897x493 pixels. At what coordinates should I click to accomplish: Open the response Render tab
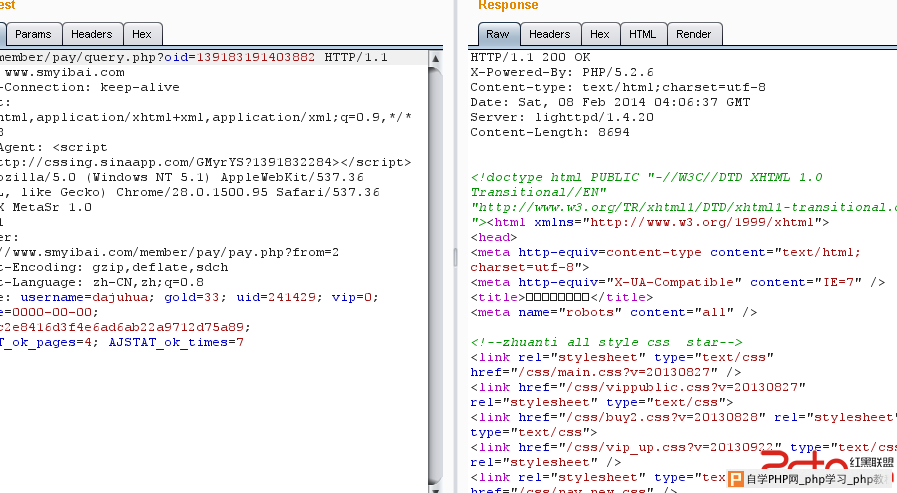[693, 34]
